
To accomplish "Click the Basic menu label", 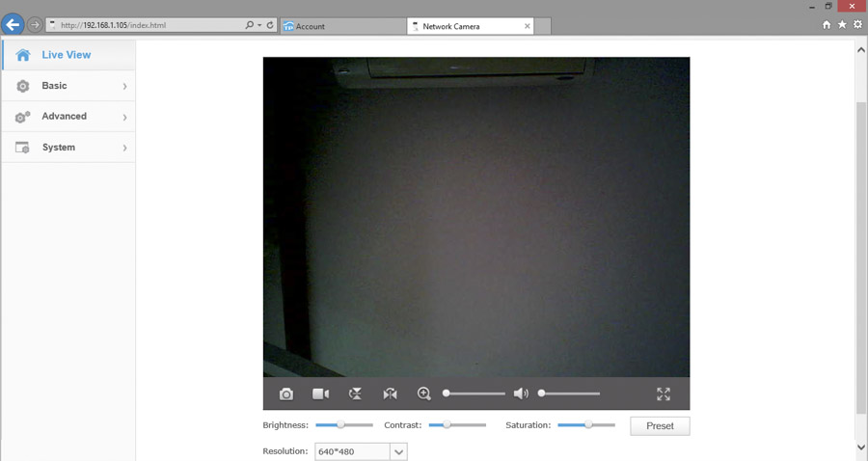I will (54, 86).
